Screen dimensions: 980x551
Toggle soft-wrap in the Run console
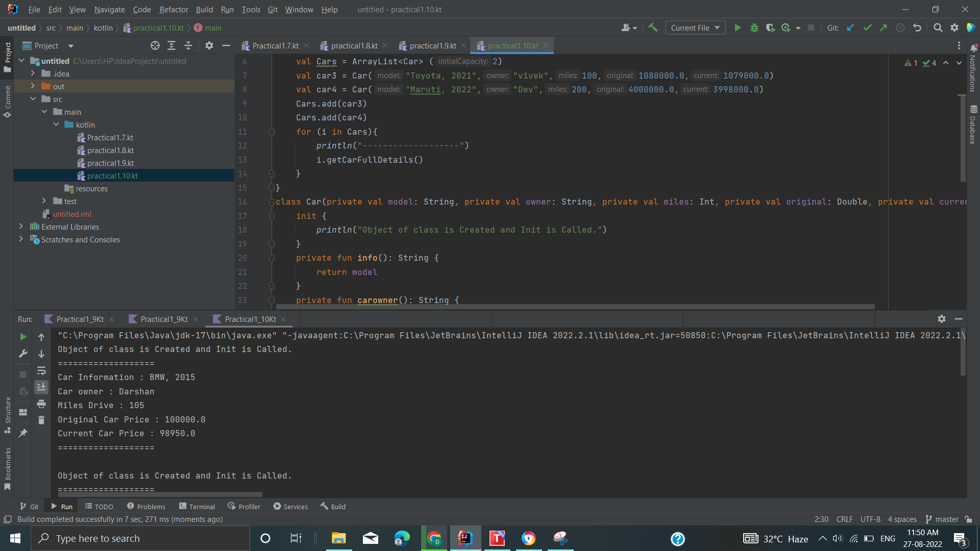[41, 371]
